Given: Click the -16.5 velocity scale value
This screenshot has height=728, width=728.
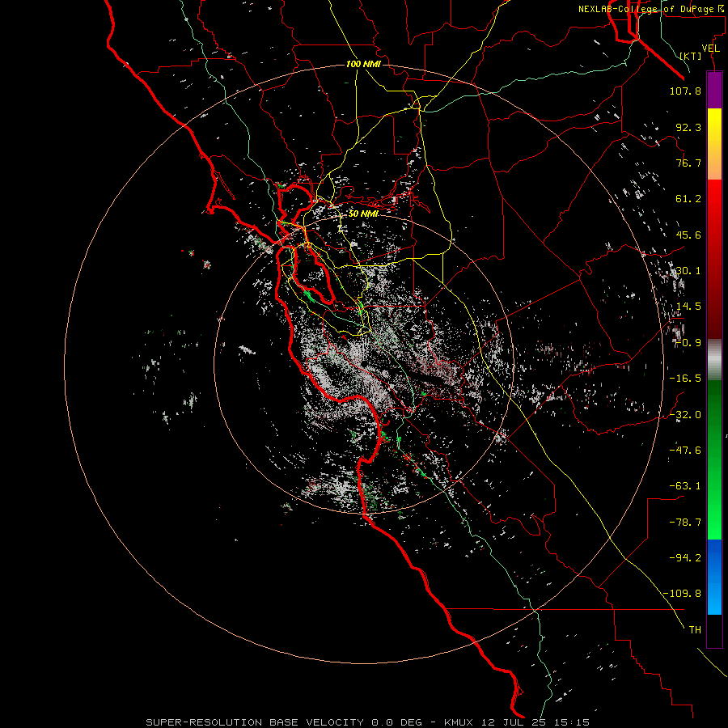Looking at the screenshot, I should pyautogui.click(x=685, y=379).
